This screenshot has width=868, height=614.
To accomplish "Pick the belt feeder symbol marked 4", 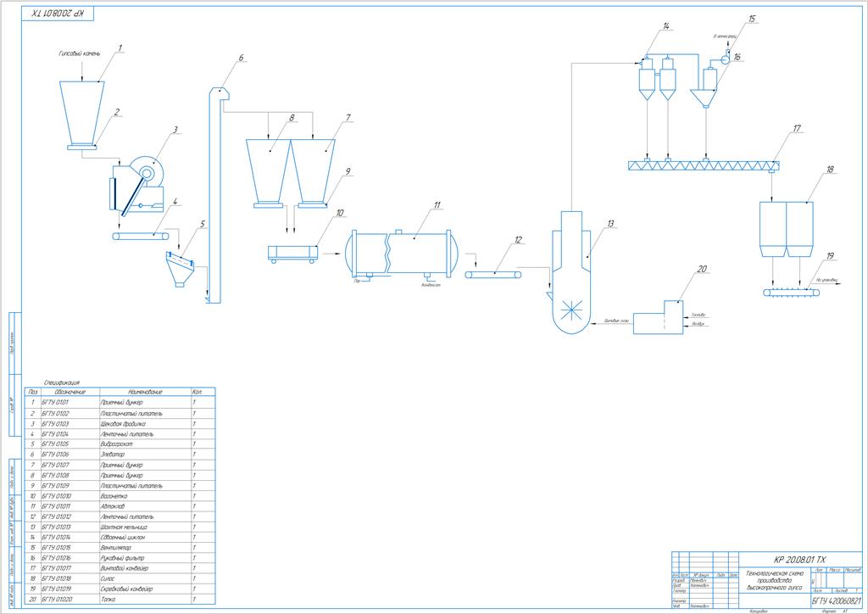I will click(x=141, y=237).
